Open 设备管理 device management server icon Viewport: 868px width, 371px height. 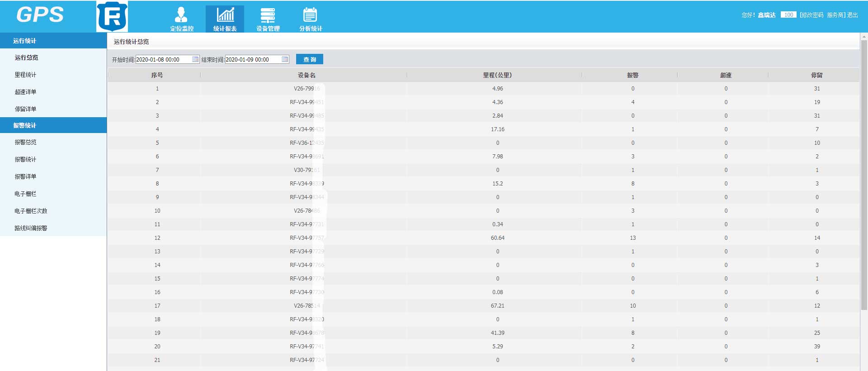click(x=268, y=15)
